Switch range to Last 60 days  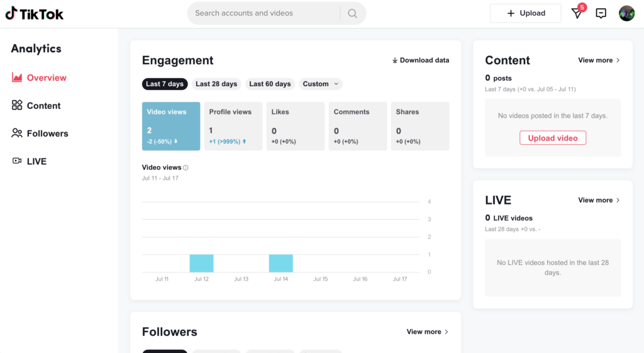tap(270, 84)
